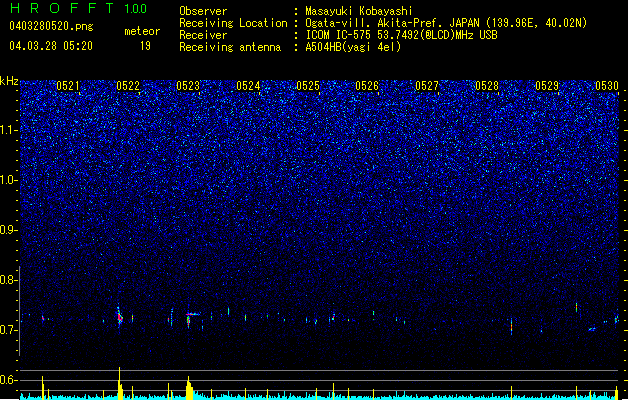This screenshot has height=400, width=629.
Task: Click the 0523 time marker
Action: click(188, 85)
